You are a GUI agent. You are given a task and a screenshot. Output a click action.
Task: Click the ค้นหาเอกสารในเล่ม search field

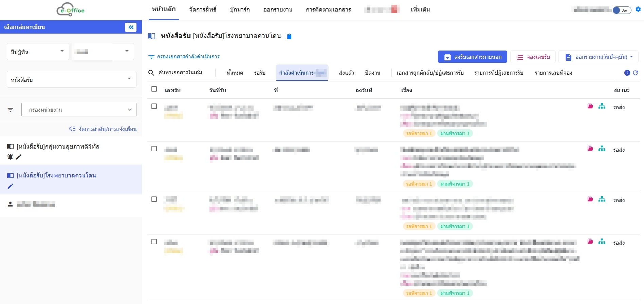click(x=180, y=73)
